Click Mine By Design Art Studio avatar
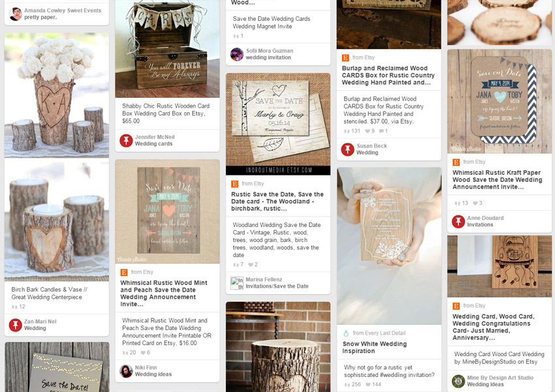This screenshot has width=555, height=392. coord(458,381)
